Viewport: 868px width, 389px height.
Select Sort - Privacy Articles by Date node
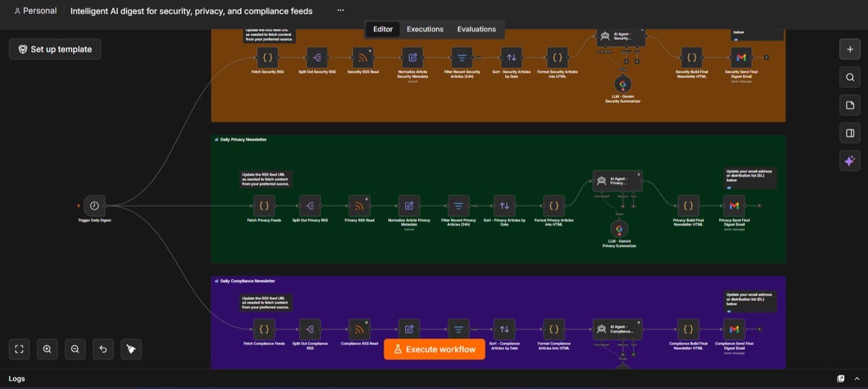pyautogui.click(x=505, y=206)
